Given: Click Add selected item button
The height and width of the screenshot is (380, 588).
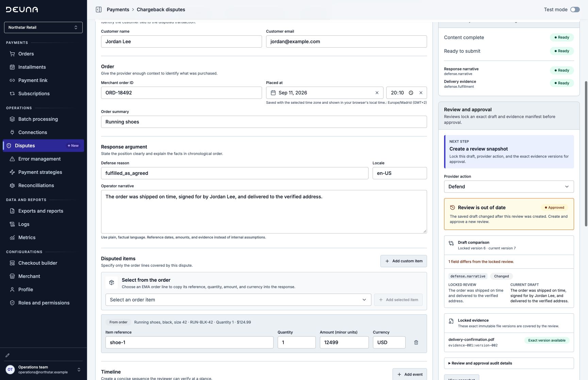Looking at the screenshot, I should click(x=398, y=300).
